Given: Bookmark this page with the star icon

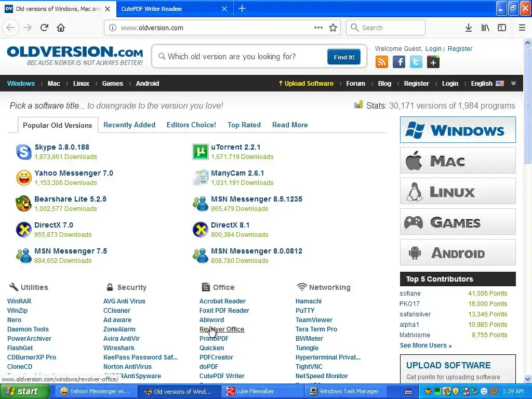Looking at the screenshot, I should point(333,28).
